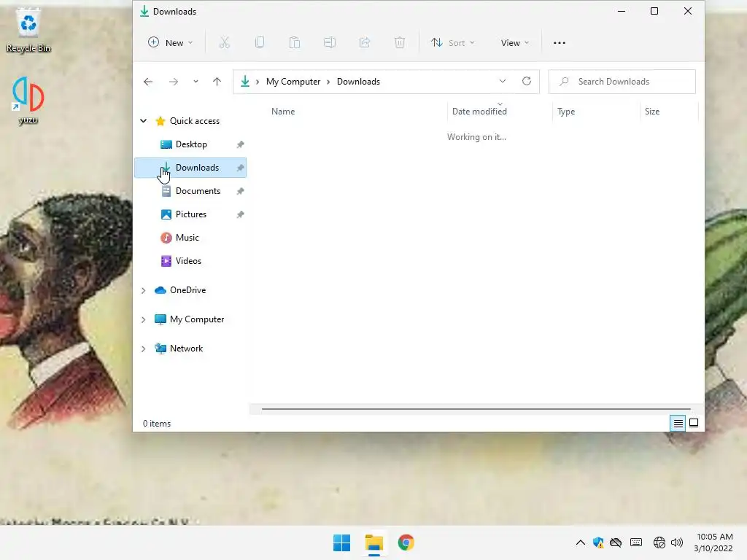This screenshot has height=560, width=747.
Task: Open the New item dropdown
Action: click(171, 43)
